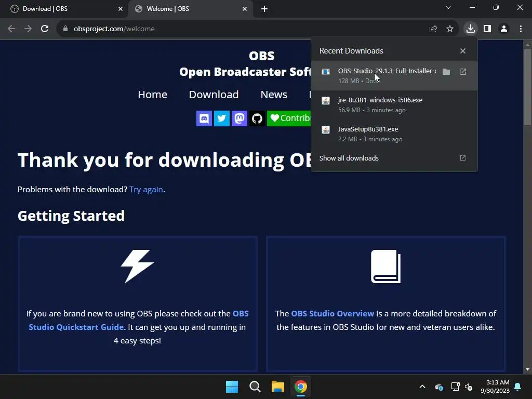Open the Chrome downloads toolbar icon
The height and width of the screenshot is (399, 532).
click(470, 29)
